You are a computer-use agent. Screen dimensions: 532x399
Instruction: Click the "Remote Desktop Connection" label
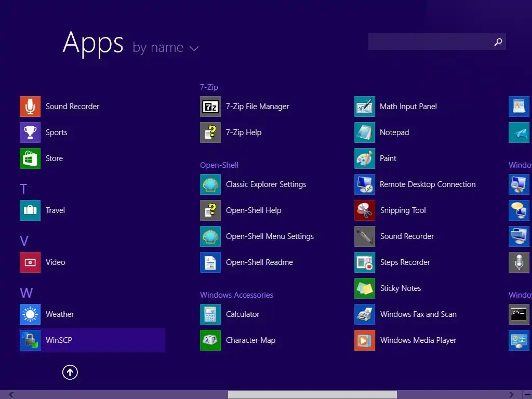point(428,184)
